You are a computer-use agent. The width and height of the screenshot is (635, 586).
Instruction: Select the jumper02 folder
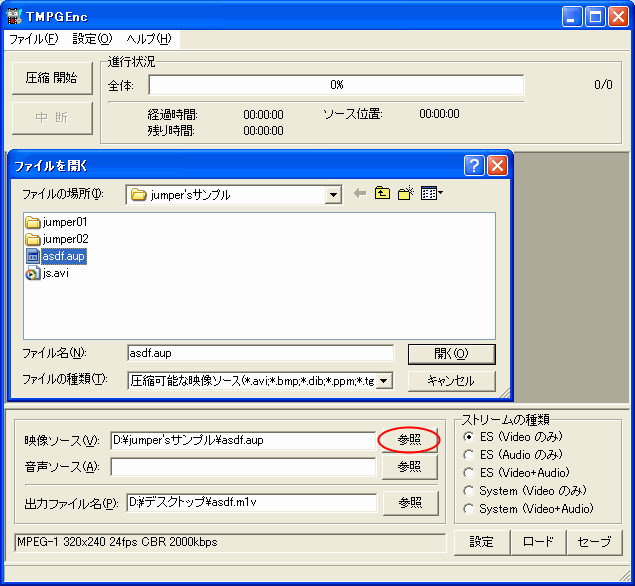[64, 239]
